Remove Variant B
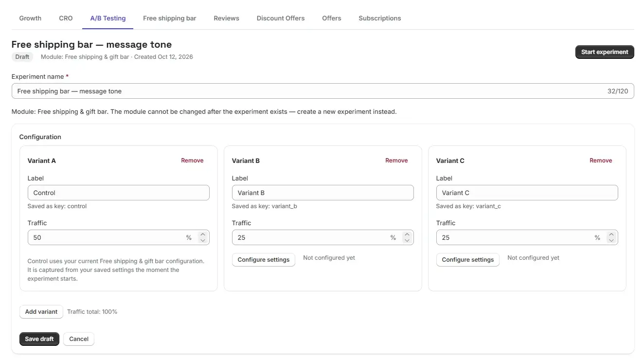 point(396,161)
